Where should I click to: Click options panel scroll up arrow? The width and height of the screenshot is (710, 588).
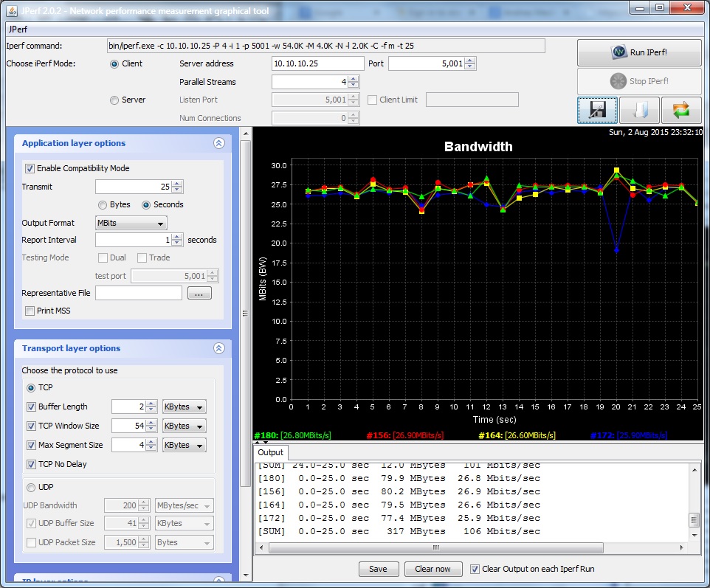pyautogui.click(x=246, y=134)
